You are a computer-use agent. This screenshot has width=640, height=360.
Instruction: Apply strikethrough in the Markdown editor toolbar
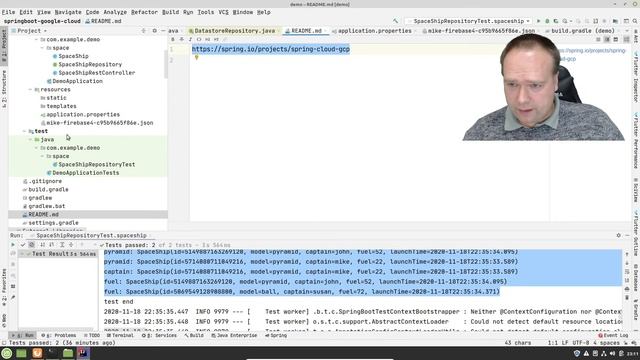click(181, 40)
